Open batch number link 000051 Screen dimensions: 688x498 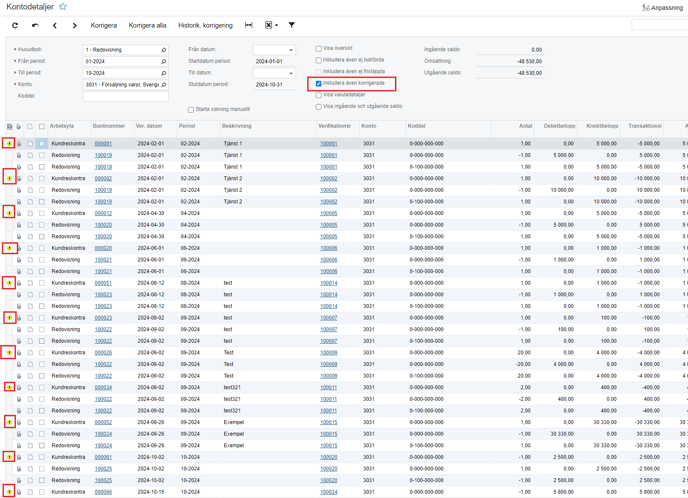click(103, 283)
